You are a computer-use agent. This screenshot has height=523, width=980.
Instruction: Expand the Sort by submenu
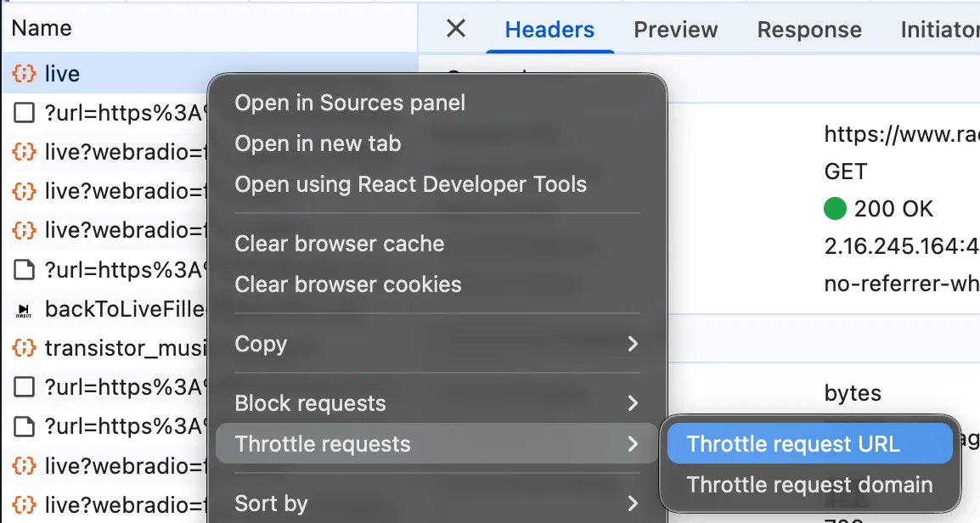tap(436, 503)
